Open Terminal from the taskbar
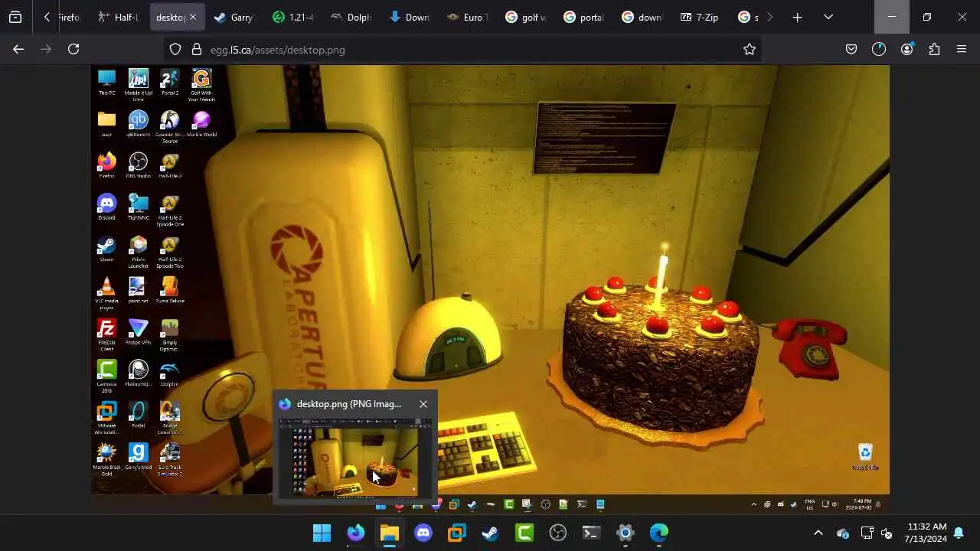Viewport: 980px width, 551px height. coord(592,533)
